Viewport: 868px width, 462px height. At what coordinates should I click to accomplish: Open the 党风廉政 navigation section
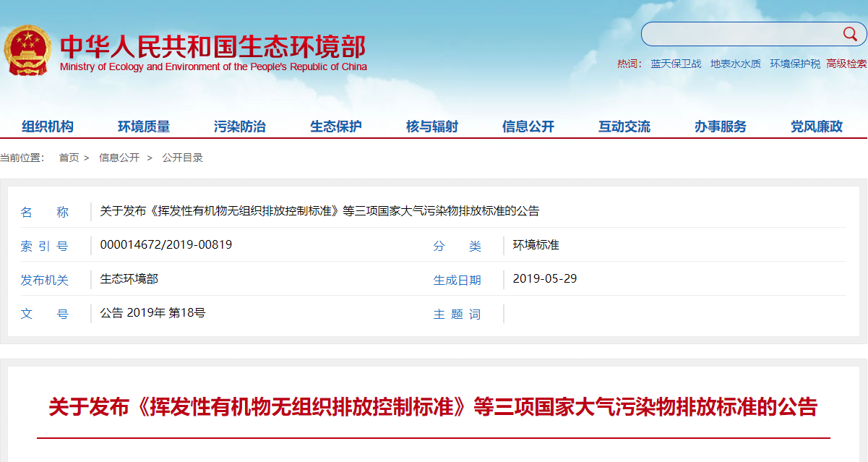[815, 126]
